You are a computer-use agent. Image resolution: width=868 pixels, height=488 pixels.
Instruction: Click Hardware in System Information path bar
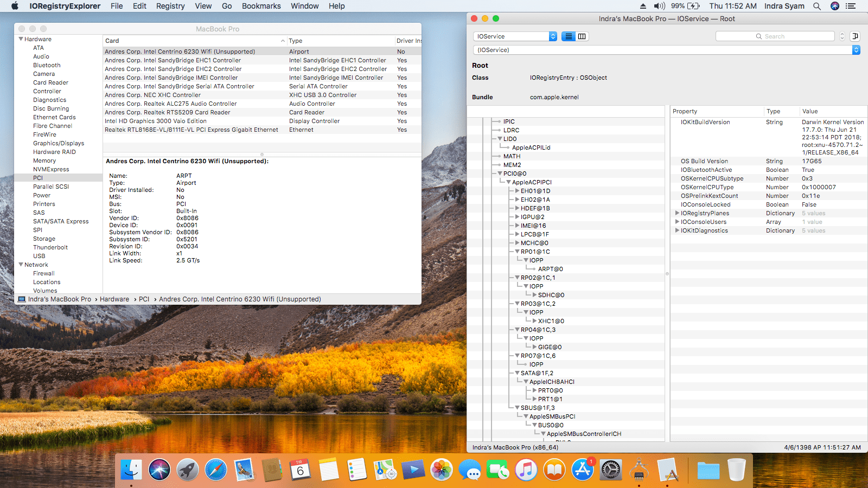point(114,299)
